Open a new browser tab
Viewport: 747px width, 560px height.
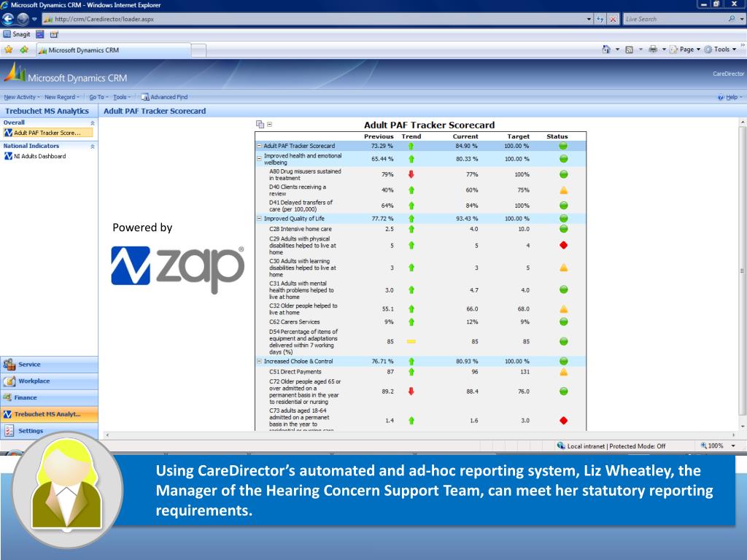pos(198,50)
